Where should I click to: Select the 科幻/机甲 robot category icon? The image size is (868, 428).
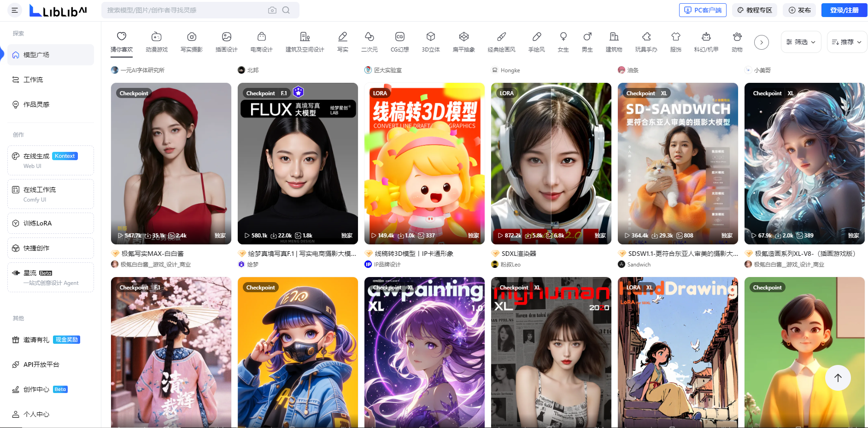706,37
